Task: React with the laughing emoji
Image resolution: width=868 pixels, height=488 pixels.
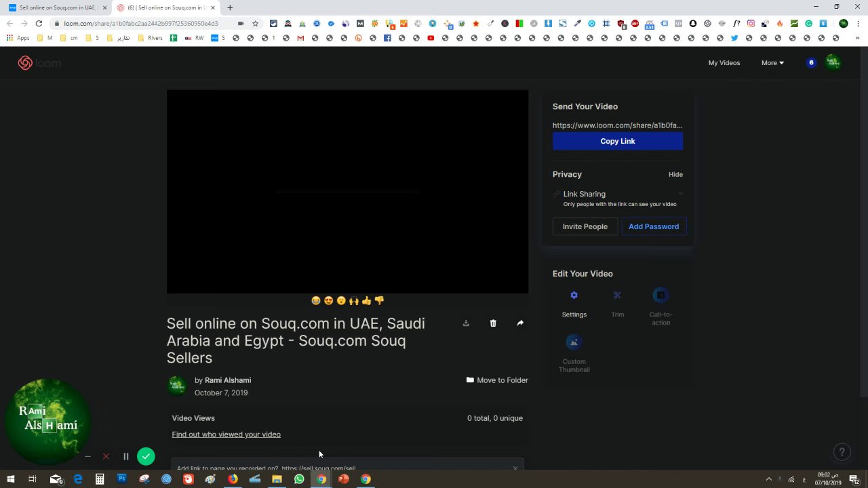Action: (316, 300)
